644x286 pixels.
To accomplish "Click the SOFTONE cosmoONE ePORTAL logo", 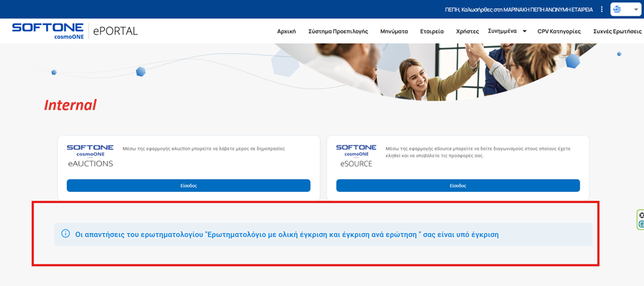I will [x=75, y=31].
